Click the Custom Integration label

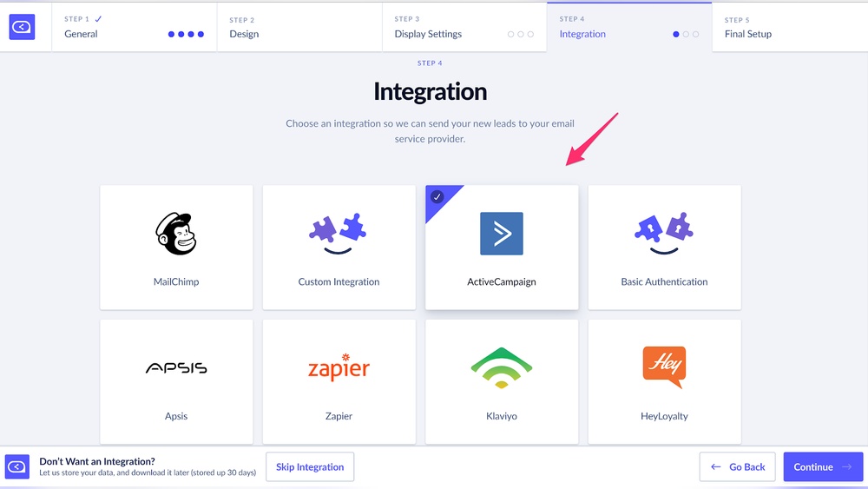339,281
